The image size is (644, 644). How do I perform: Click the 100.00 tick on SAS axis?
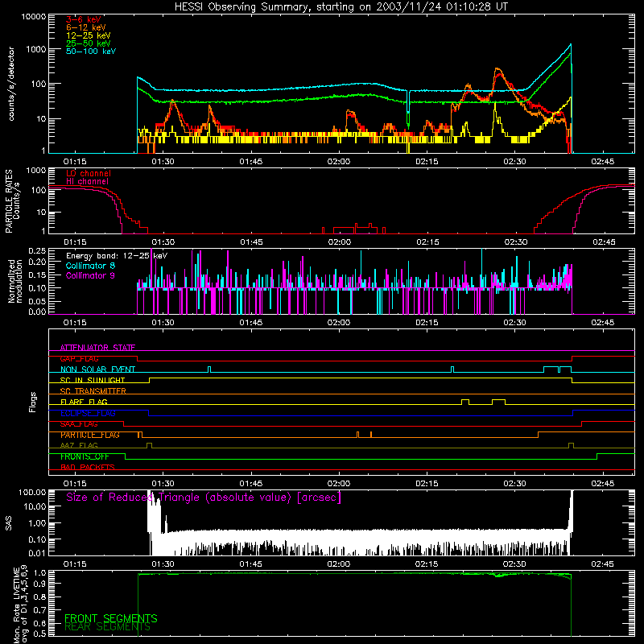32,492
